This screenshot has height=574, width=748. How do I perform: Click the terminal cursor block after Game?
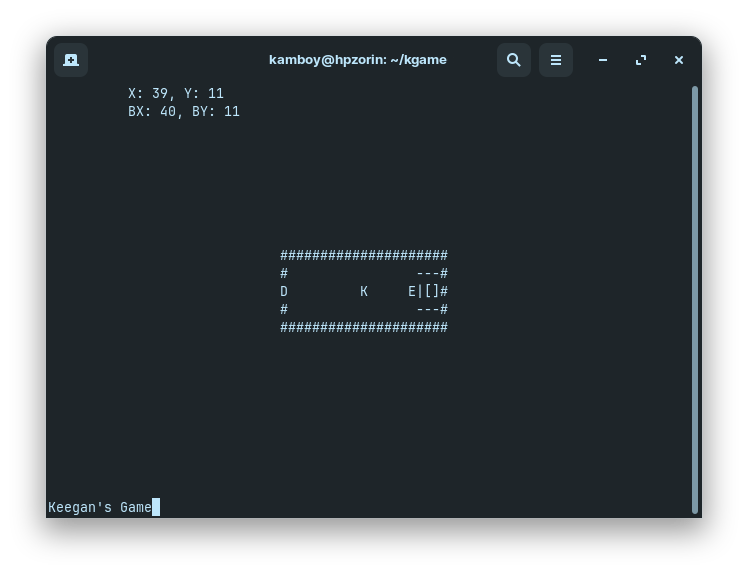click(156, 507)
